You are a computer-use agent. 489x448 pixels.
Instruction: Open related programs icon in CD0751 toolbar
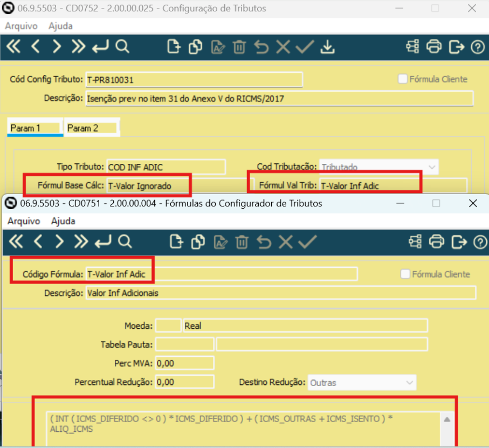[415, 242]
